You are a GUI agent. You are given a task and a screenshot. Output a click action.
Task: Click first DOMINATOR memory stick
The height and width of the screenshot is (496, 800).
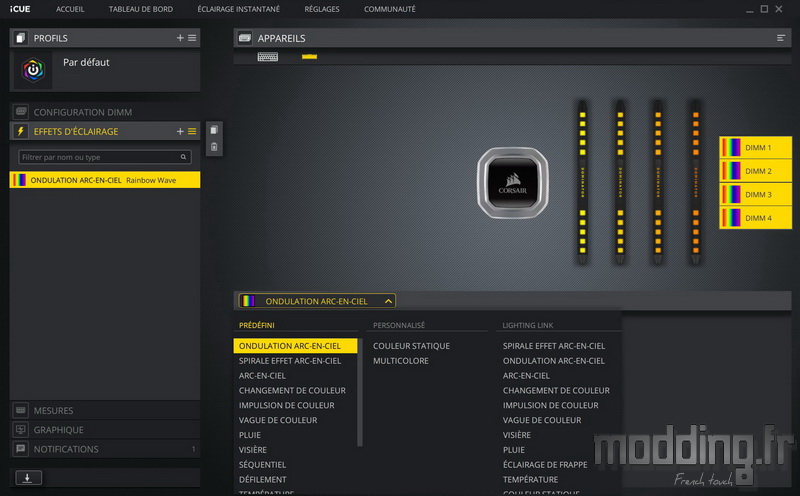(x=582, y=182)
